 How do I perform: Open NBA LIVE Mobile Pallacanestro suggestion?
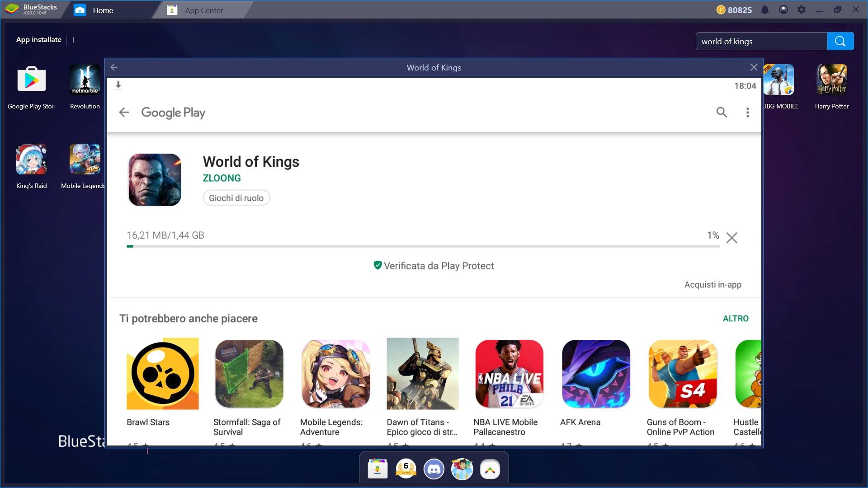tap(509, 374)
